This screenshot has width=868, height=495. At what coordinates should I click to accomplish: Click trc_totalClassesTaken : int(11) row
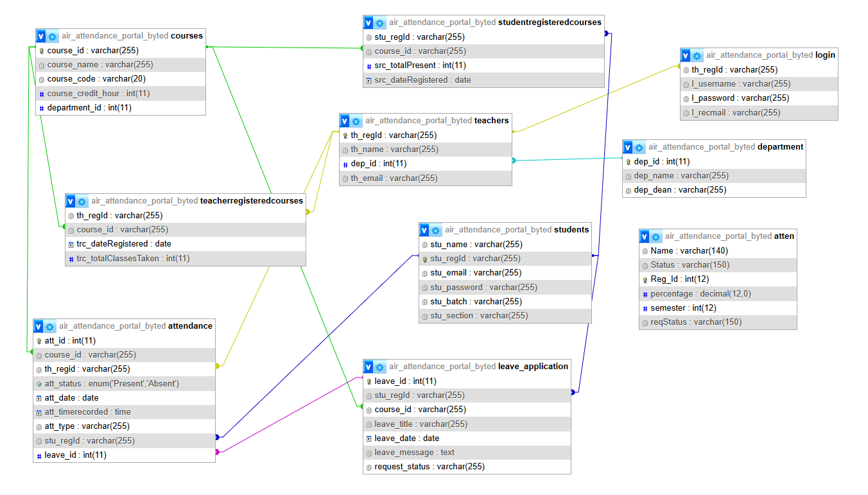186,259
